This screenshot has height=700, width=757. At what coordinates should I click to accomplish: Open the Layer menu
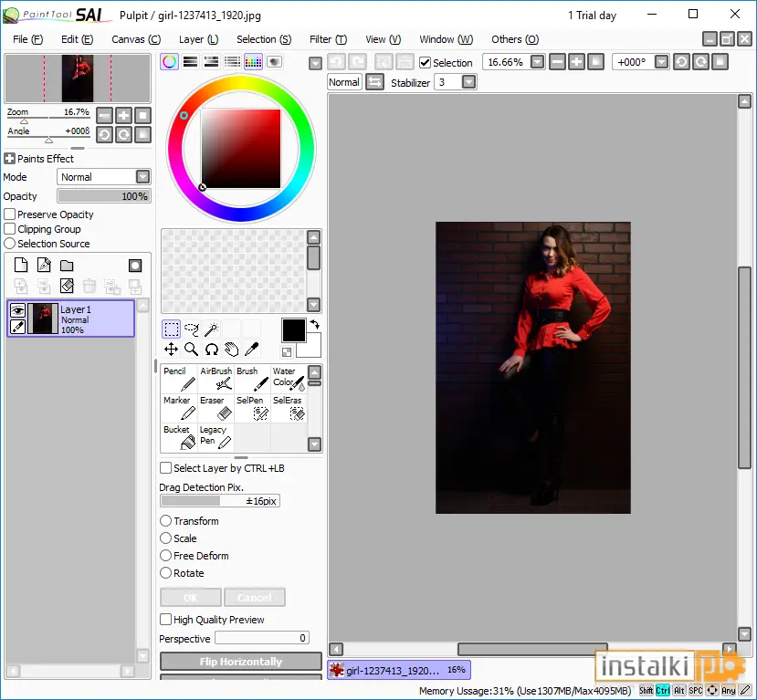click(x=198, y=39)
